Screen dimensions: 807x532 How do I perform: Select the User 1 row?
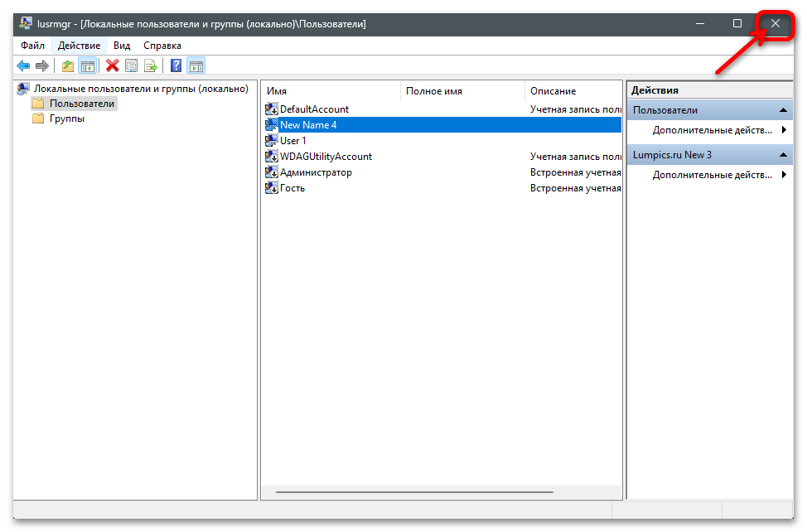coord(442,141)
